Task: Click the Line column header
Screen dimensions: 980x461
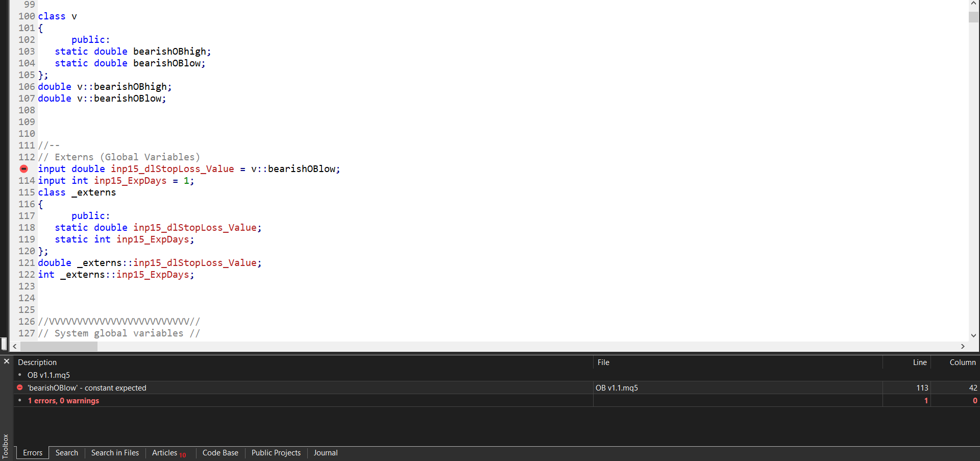Action: [x=907, y=362]
